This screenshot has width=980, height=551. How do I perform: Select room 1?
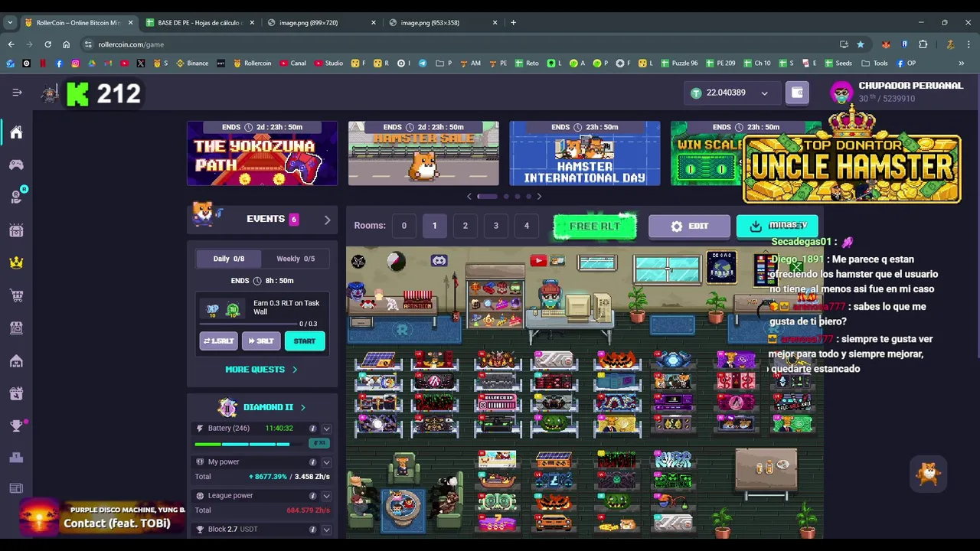(434, 226)
